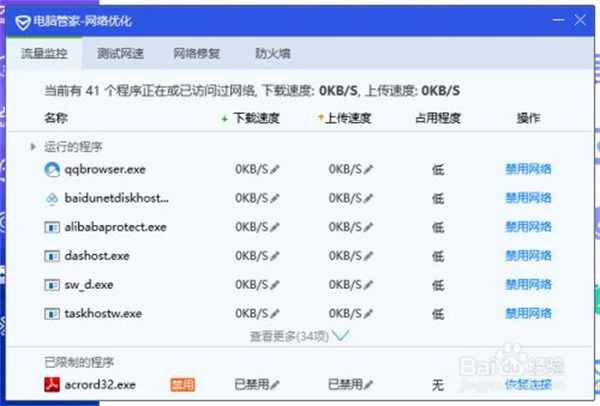Screen dimensions: 600x406
Task: Edit download speed limit for alibabaprotect.exe
Action: click(275, 228)
